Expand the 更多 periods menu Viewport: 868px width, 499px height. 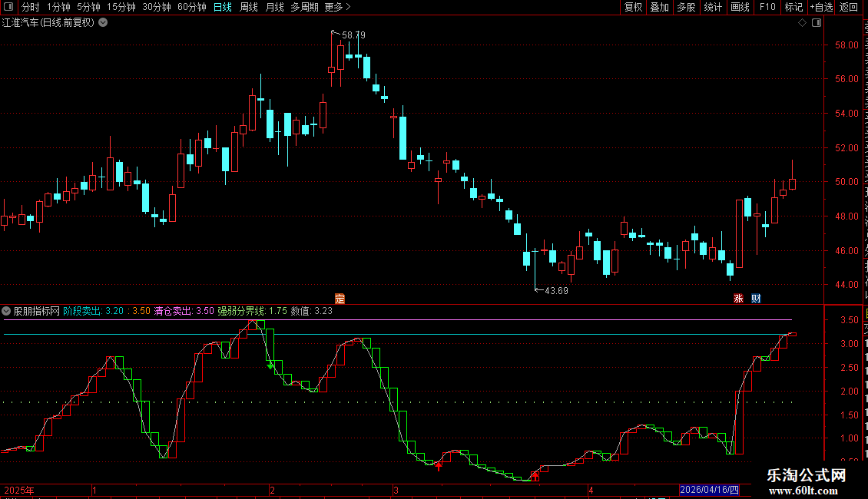337,7
